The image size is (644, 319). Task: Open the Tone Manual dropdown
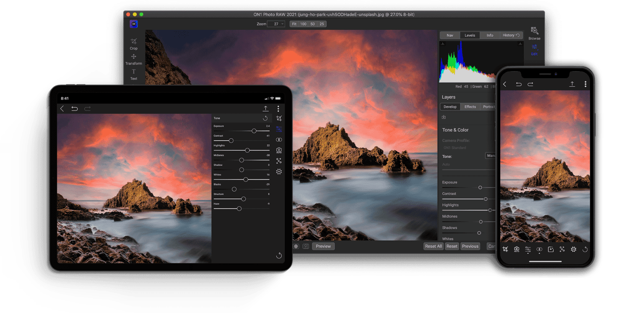point(491,156)
